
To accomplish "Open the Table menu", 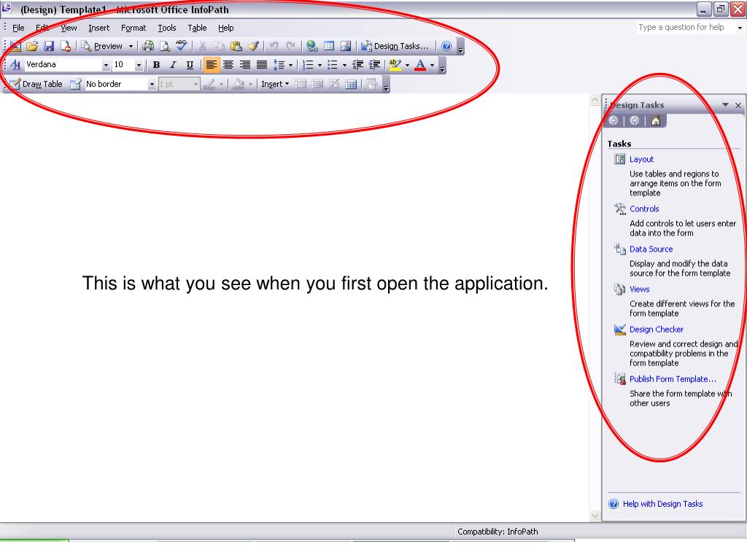I will 197,28.
